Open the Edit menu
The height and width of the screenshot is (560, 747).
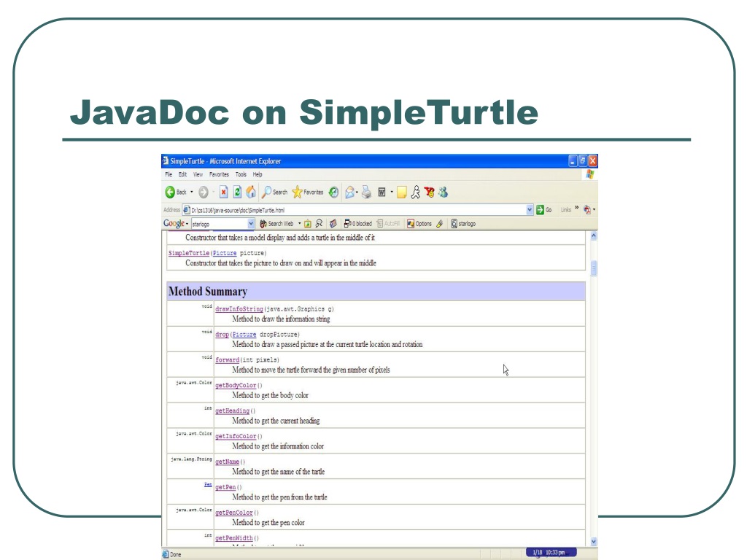[x=182, y=175]
